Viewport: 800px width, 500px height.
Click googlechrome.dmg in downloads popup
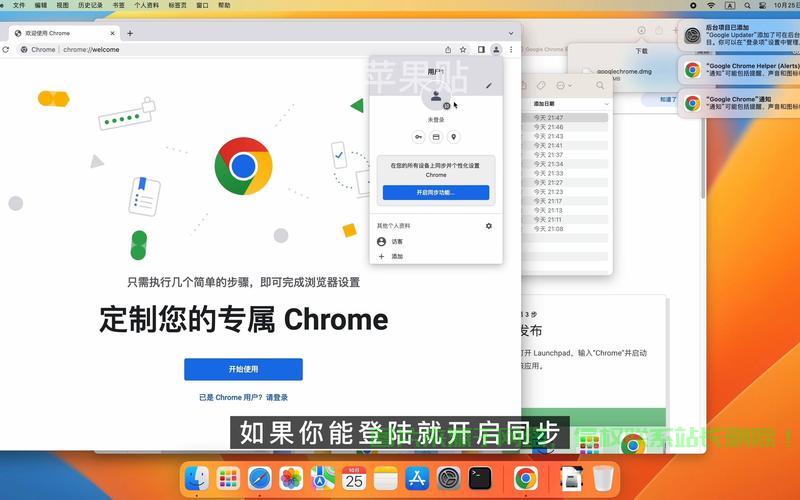click(x=623, y=72)
